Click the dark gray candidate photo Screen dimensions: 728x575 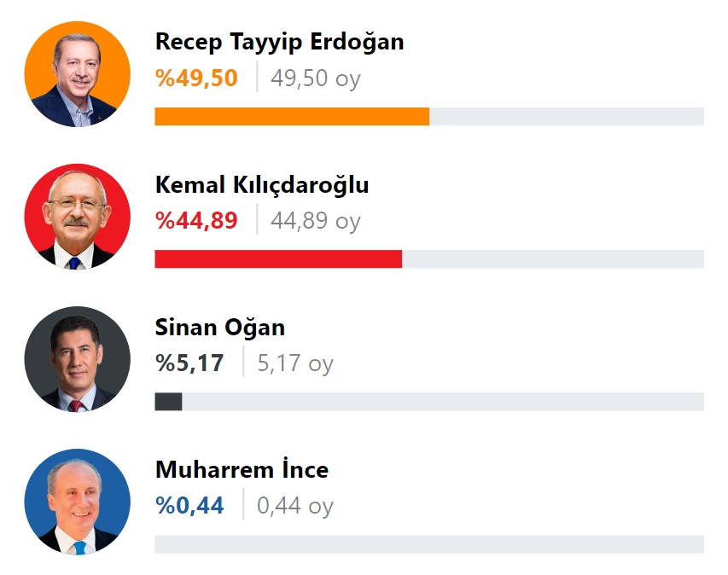77,359
